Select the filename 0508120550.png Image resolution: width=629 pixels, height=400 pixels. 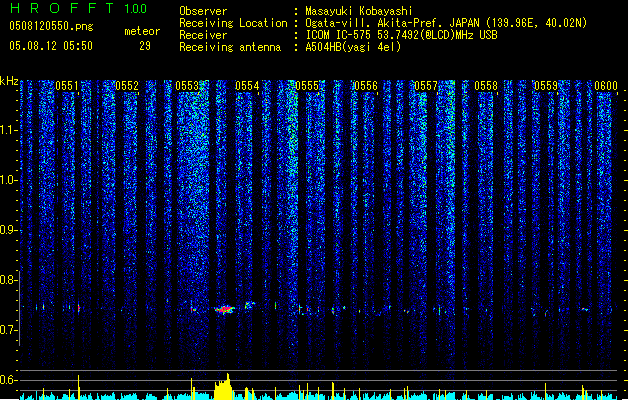[51, 26]
